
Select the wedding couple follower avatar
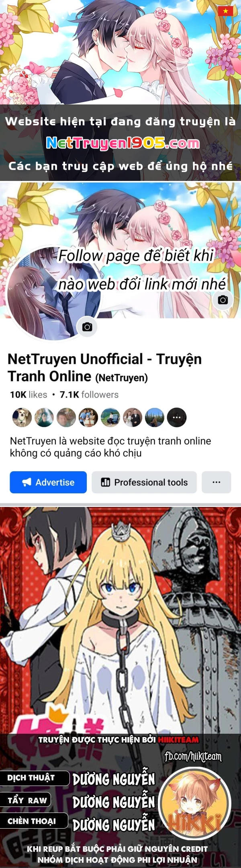133,417
